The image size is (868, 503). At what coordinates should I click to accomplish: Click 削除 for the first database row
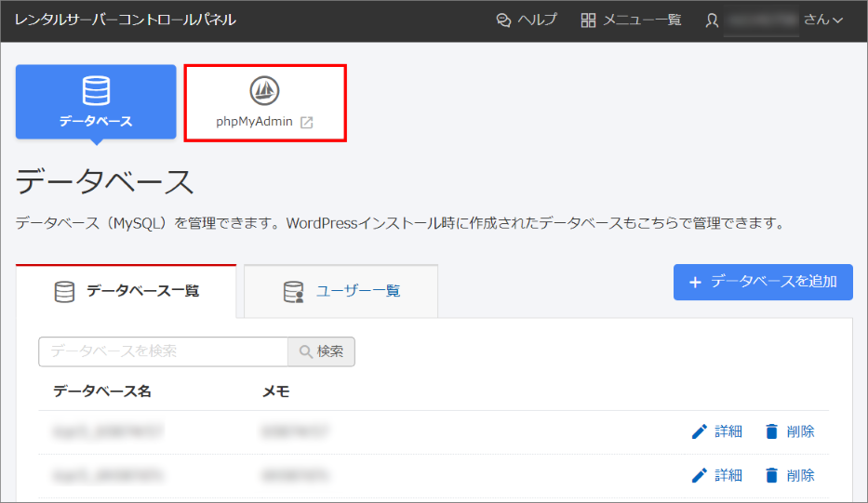click(790, 431)
